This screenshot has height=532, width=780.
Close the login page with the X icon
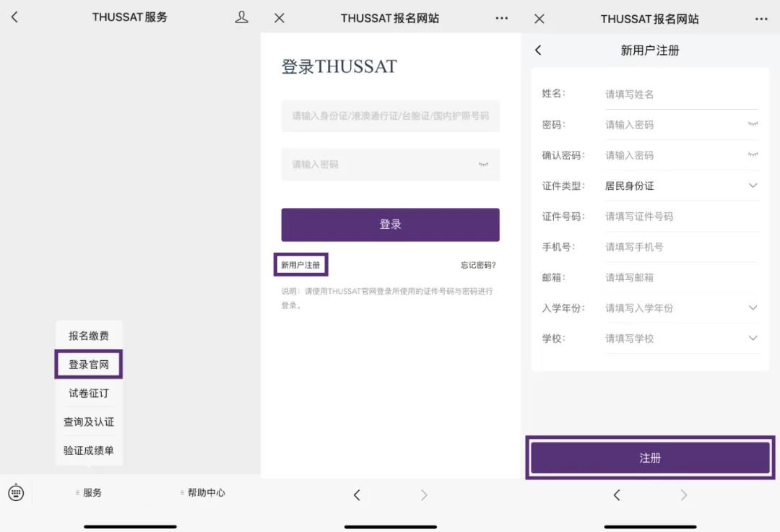click(x=279, y=19)
